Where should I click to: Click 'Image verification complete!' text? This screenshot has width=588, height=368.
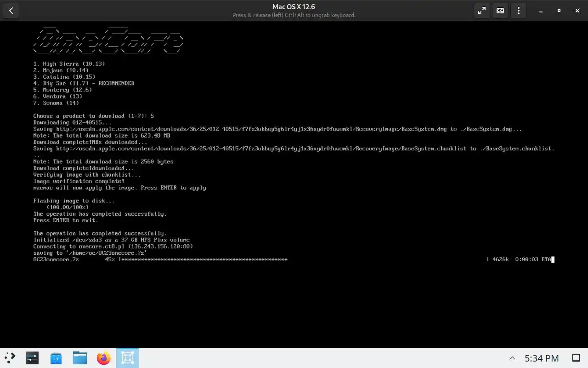79,181
